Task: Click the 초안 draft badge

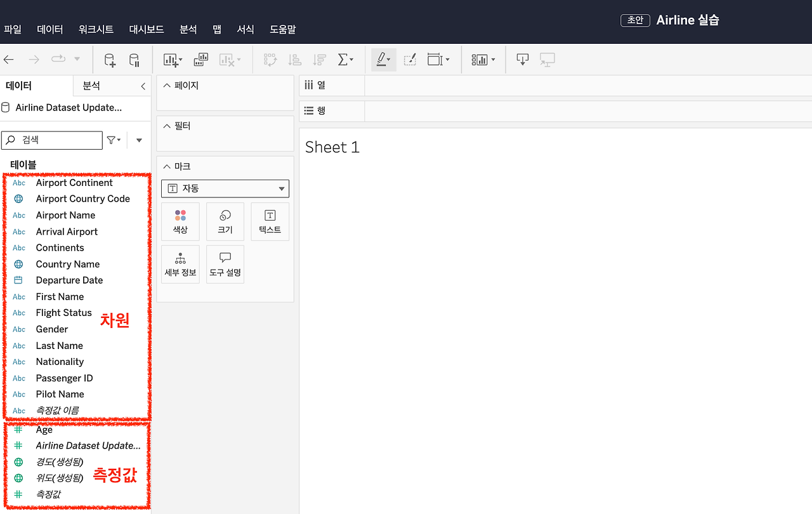Action: pos(635,20)
